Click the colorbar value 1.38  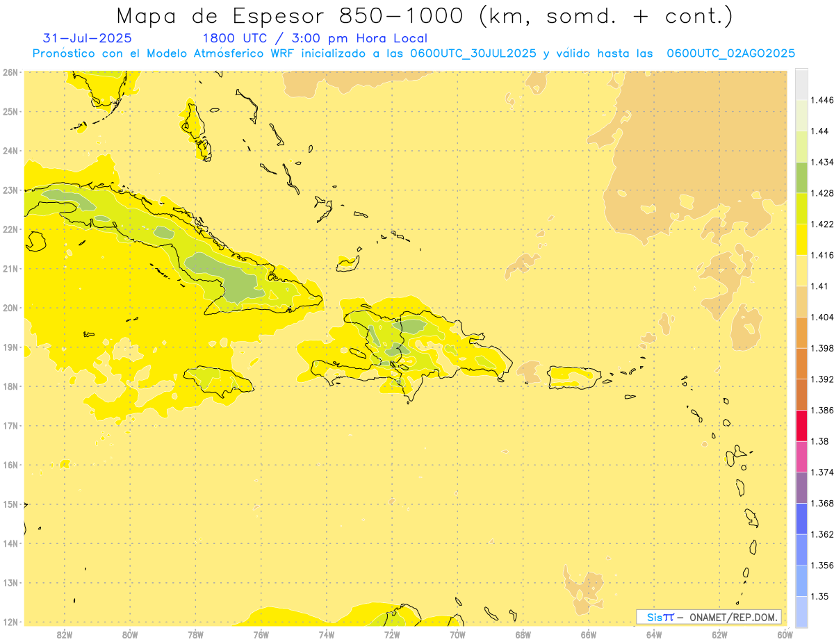click(x=819, y=441)
